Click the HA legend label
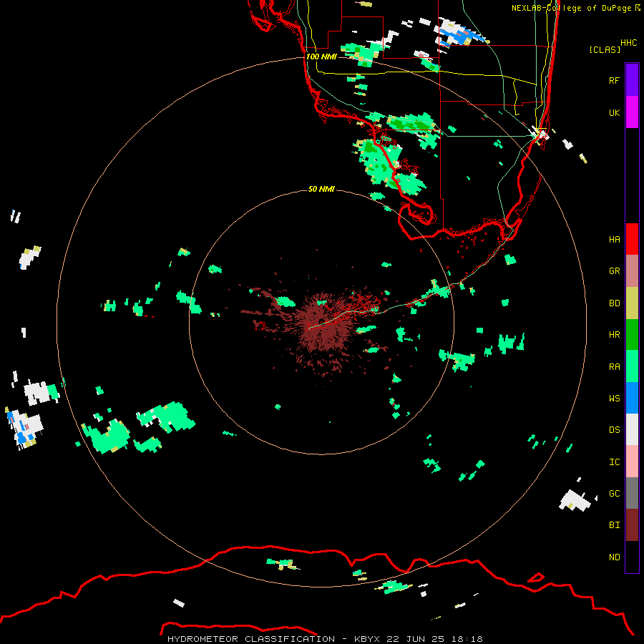 [614, 240]
